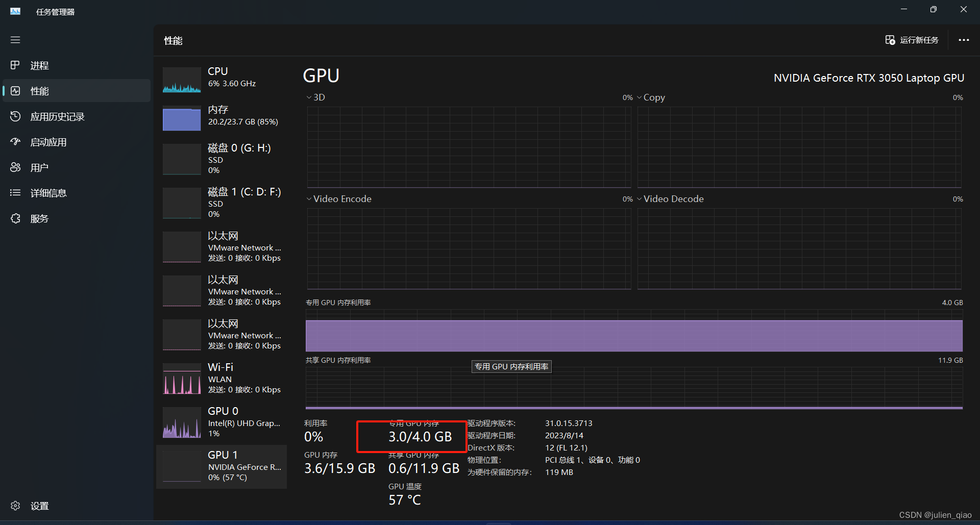Screen dimensions: 980x525
Task: Click the 57 °C GPU temperature value
Action: [405, 500]
